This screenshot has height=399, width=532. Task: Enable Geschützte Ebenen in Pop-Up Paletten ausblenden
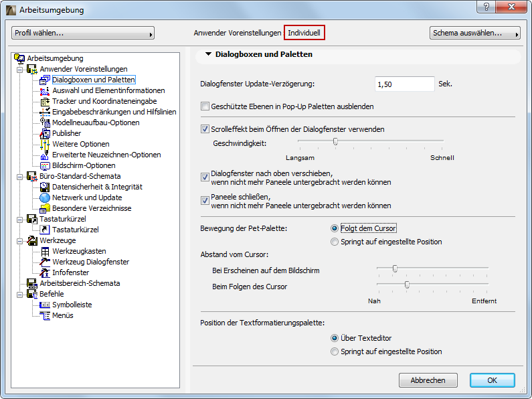point(205,106)
